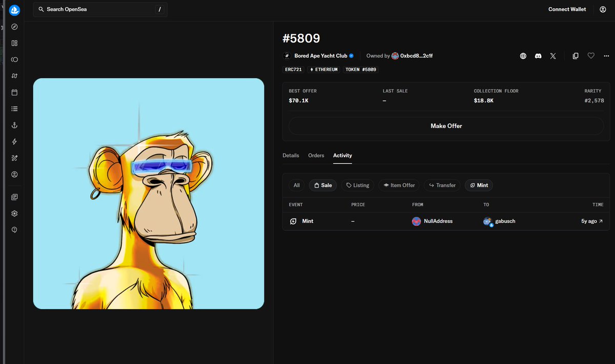The height and width of the screenshot is (364, 615).
Task: Toggle the Listing activity filter
Action: click(358, 185)
